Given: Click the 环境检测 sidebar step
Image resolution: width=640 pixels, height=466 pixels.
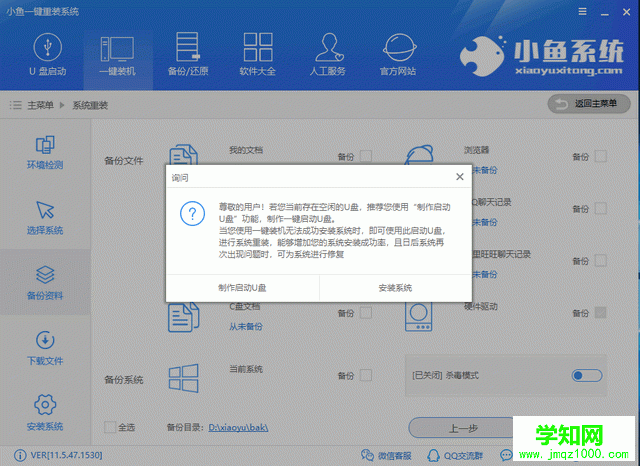Looking at the screenshot, I should pyautogui.click(x=45, y=152).
